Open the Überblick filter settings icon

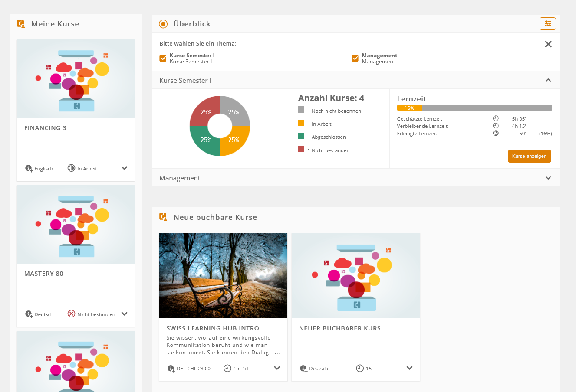547,24
